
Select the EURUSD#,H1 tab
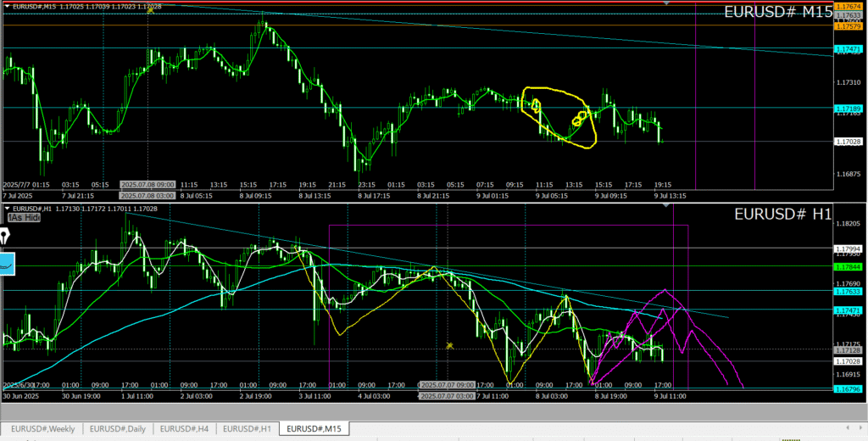click(x=247, y=428)
